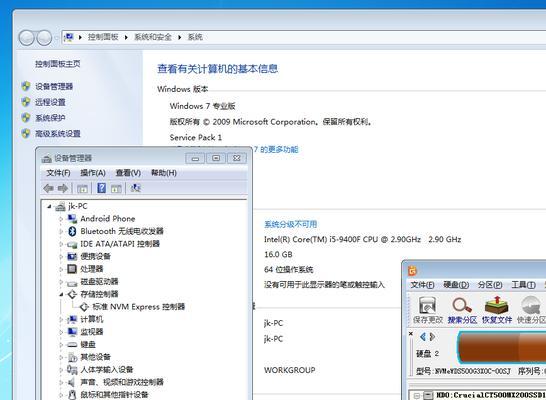The width and height of the screenshot is (546, 400).
Task: Open 查看(V) menu in Device Manager
Action: (x=128, y=173)
